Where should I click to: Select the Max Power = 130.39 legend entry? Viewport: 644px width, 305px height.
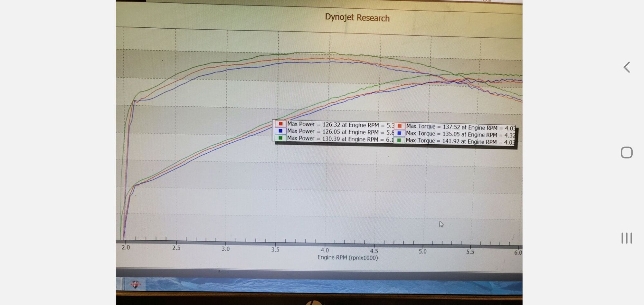pos(340,139)
